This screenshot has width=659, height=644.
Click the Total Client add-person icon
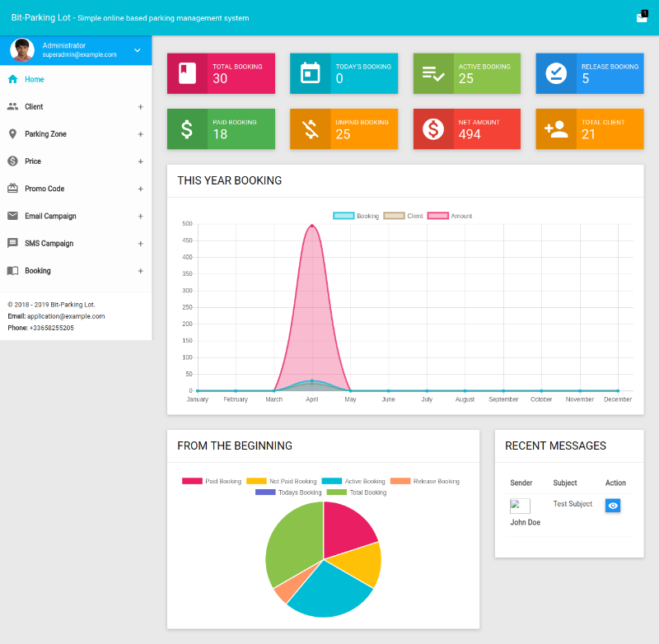(556, 129)
